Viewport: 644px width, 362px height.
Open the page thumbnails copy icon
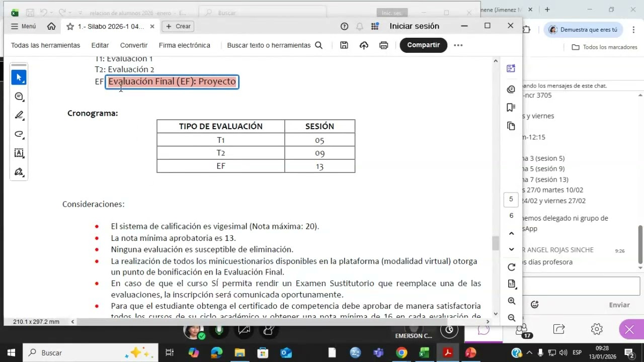coord(511,126)
